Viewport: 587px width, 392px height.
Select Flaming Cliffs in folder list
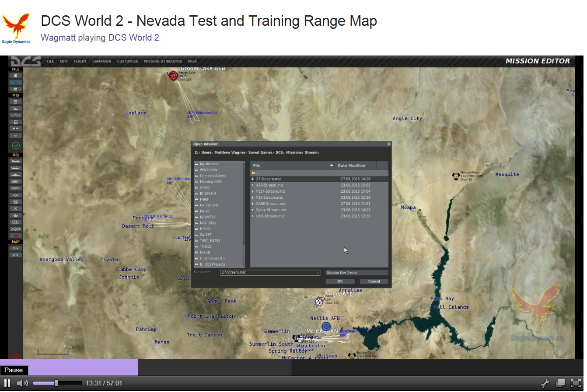click(x=211, y=182)
